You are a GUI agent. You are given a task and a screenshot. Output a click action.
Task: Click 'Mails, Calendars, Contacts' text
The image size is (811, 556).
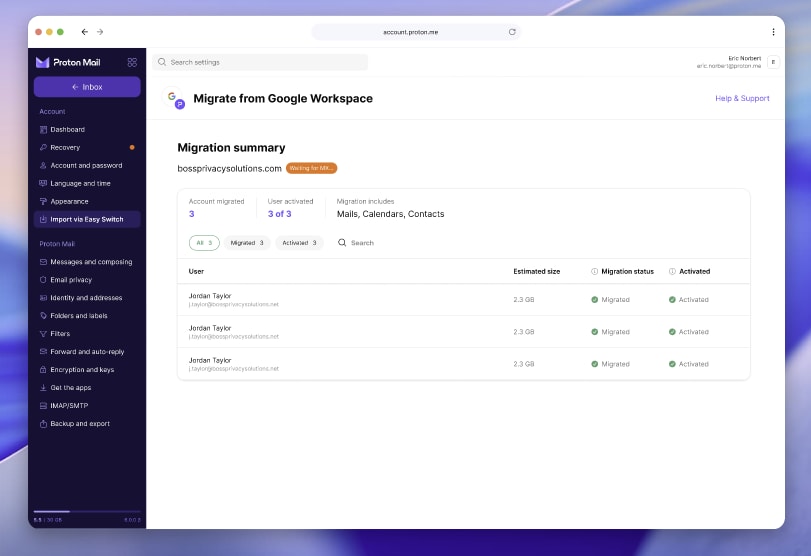pos(391,214)
